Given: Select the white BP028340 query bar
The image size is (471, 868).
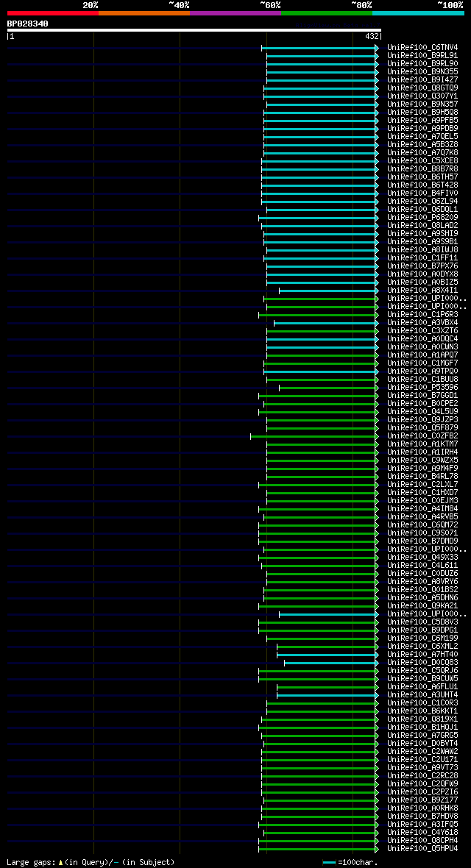Looking at the screenshot, I should pos(194,30).
